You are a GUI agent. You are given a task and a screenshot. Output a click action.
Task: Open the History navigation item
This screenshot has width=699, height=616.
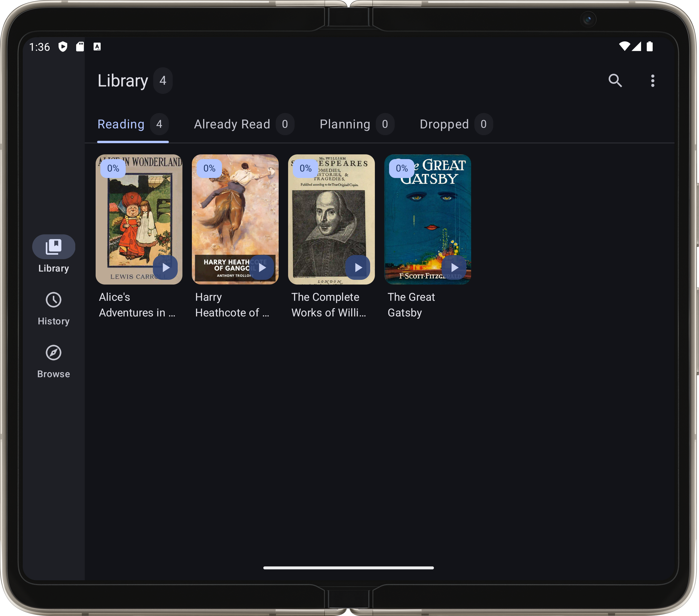tap(54, 308)
